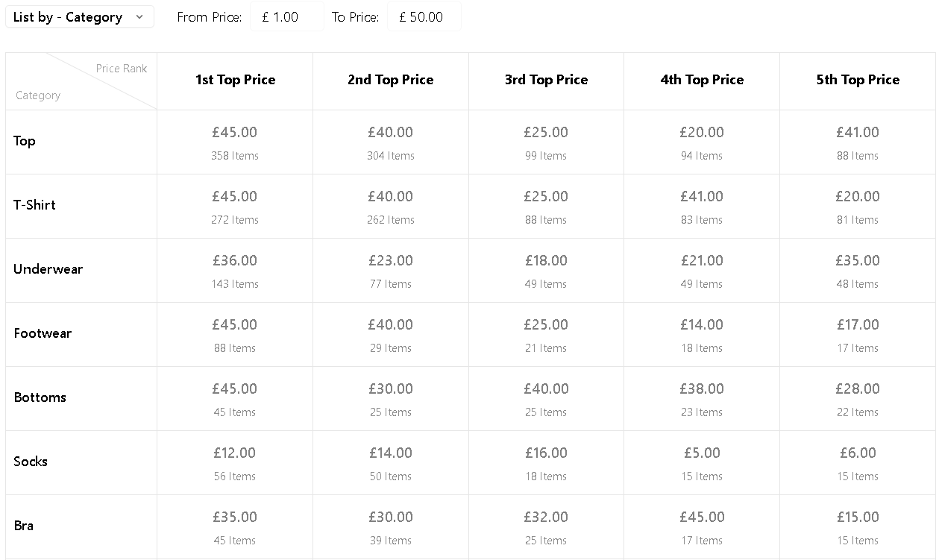Select the 5th Top Price column header
The width and height of the screenshot is (936, 560).
point(858,81)
